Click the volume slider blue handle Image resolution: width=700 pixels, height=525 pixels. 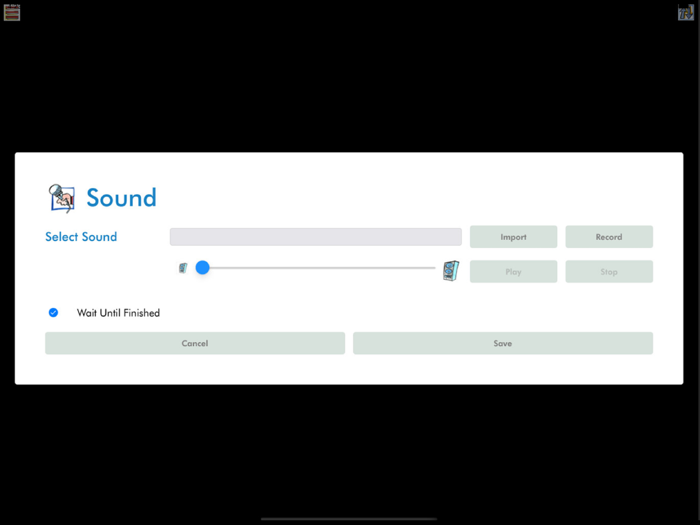[x=202, y=267]
